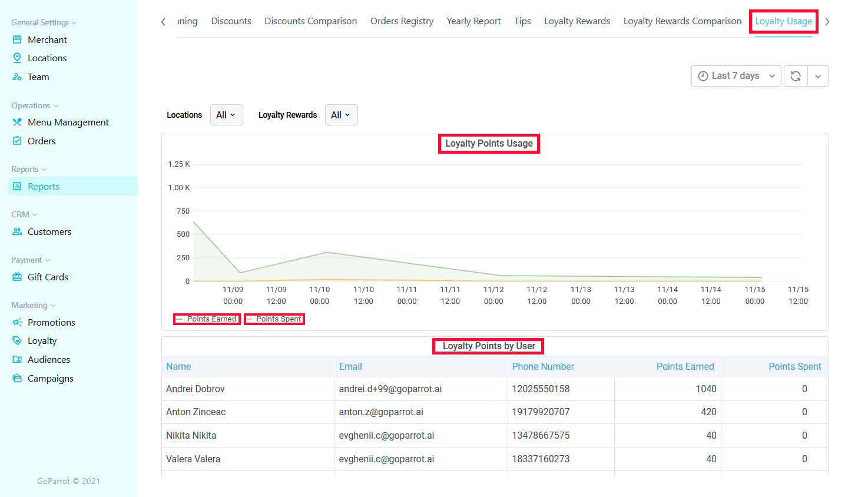Sort table by Points Spent column
The height and width of the screenshot is (497, 868).
(795, 366)
